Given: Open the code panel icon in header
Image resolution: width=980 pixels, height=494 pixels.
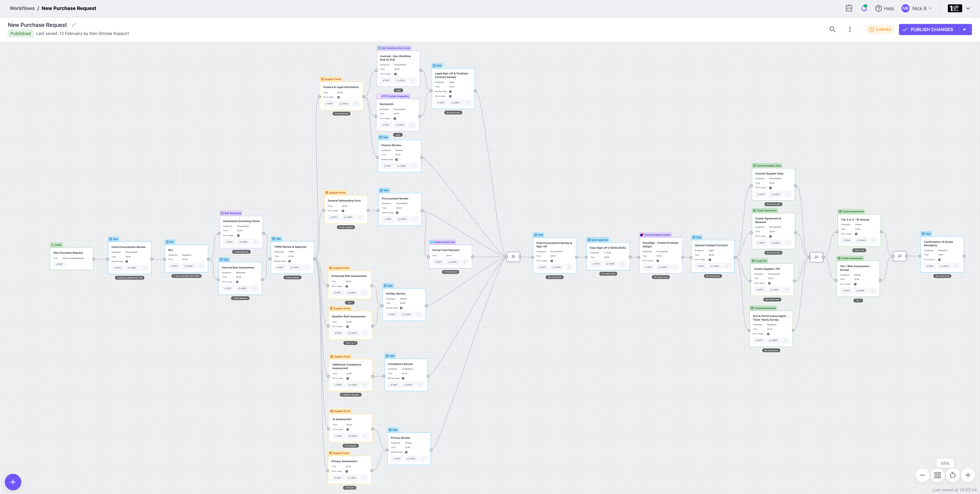Looking at the screenshot, I should tap(849, 8).
